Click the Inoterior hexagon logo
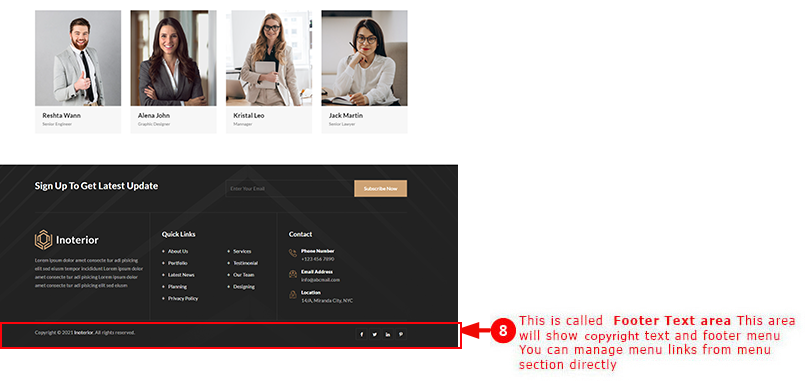 [44, 240]
